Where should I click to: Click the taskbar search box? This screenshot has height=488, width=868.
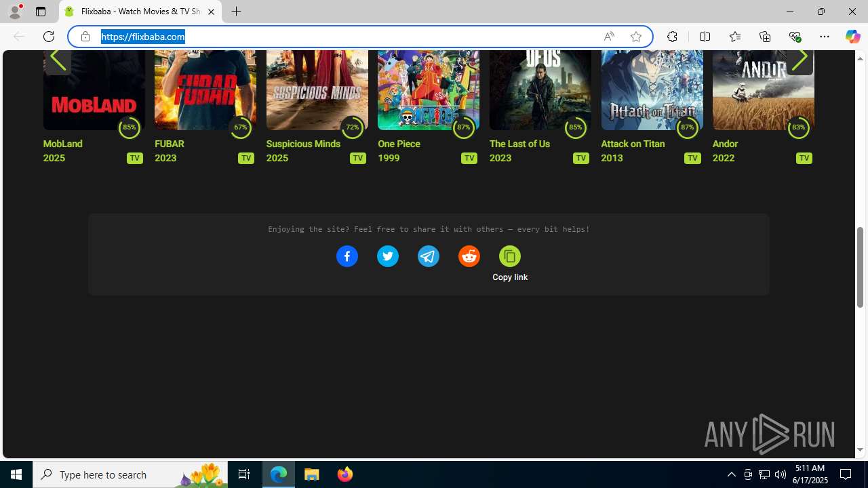(x=130, y=474)
